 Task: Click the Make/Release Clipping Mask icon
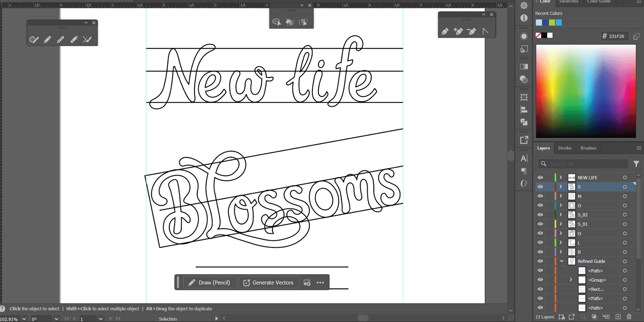coord(595,317)
